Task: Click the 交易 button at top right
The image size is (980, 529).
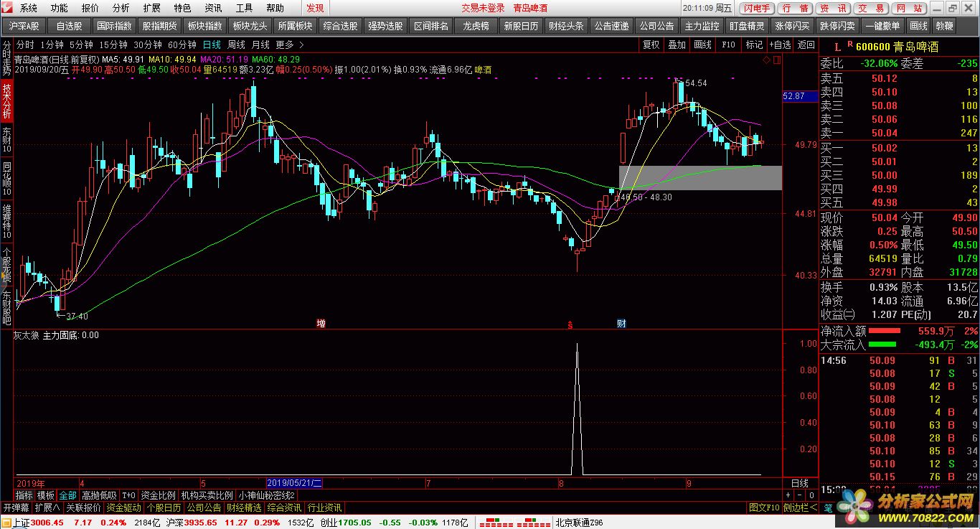Action: (x=871, y=8)
